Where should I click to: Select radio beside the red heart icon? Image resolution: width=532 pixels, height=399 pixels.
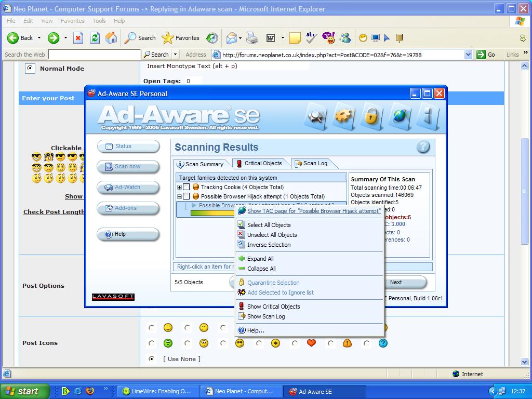pos(295,343)
